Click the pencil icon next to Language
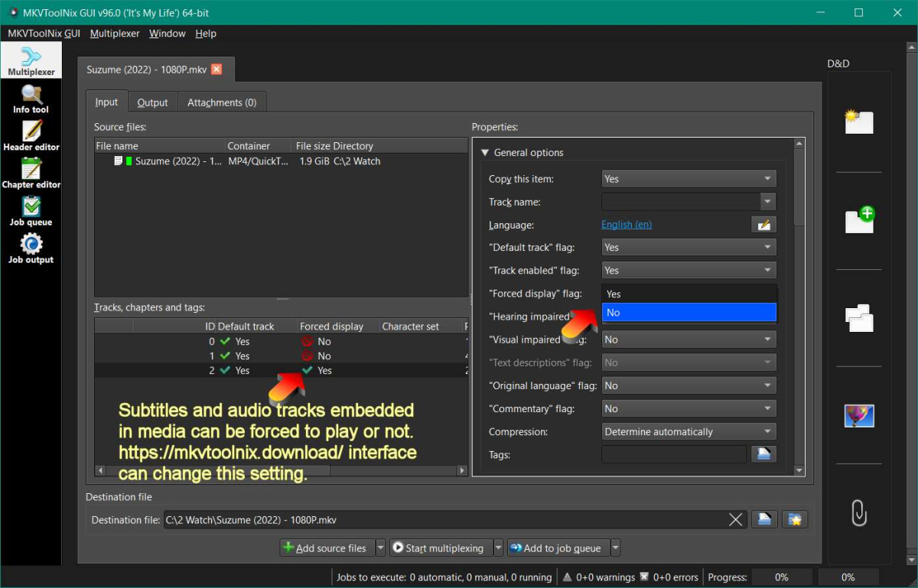 point(764,224)
